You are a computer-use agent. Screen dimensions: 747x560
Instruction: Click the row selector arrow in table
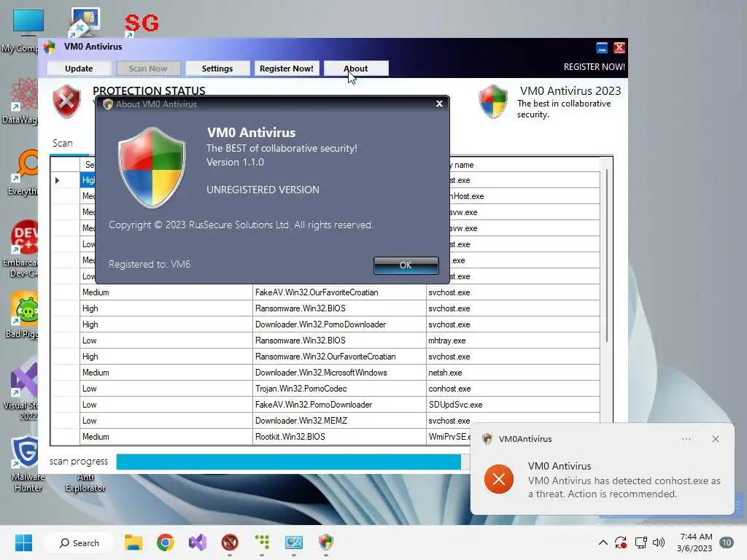[57, 181]
